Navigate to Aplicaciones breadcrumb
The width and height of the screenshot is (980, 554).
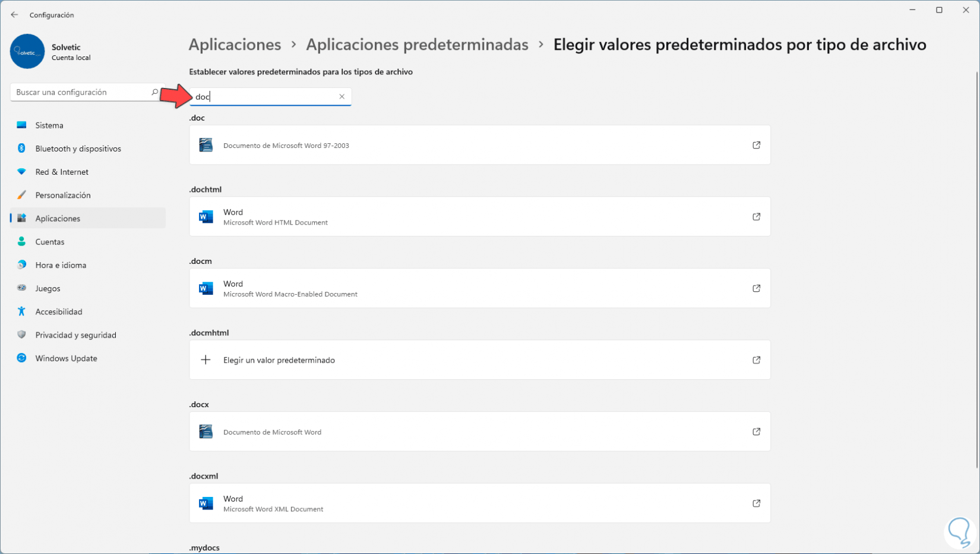pyautogui.click(x=235, y=45)
